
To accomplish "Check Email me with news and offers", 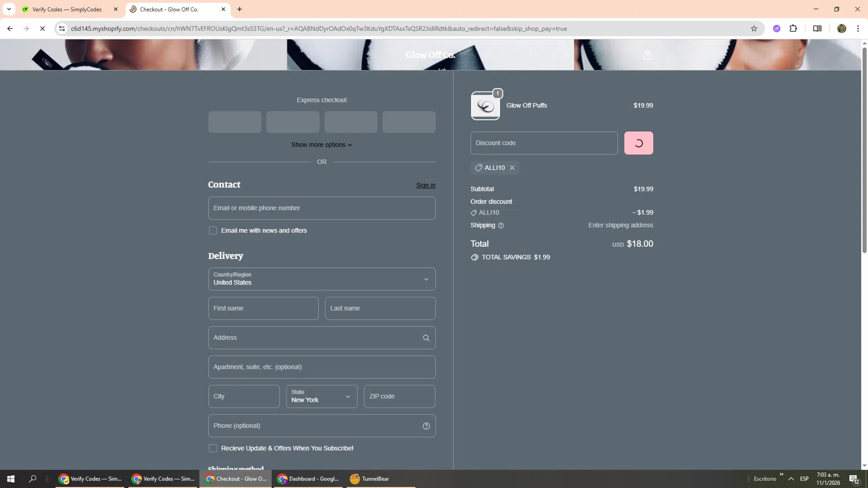I will 213,231.
